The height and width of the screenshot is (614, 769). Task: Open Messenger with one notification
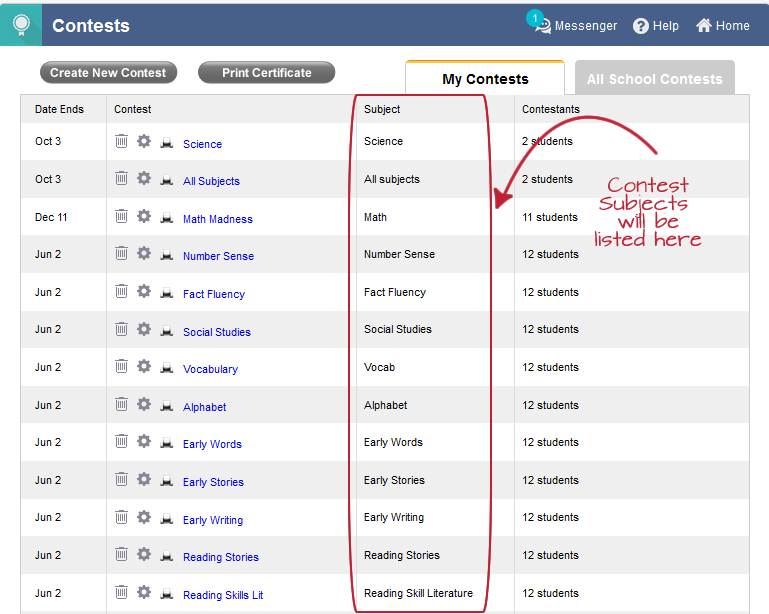572,25
